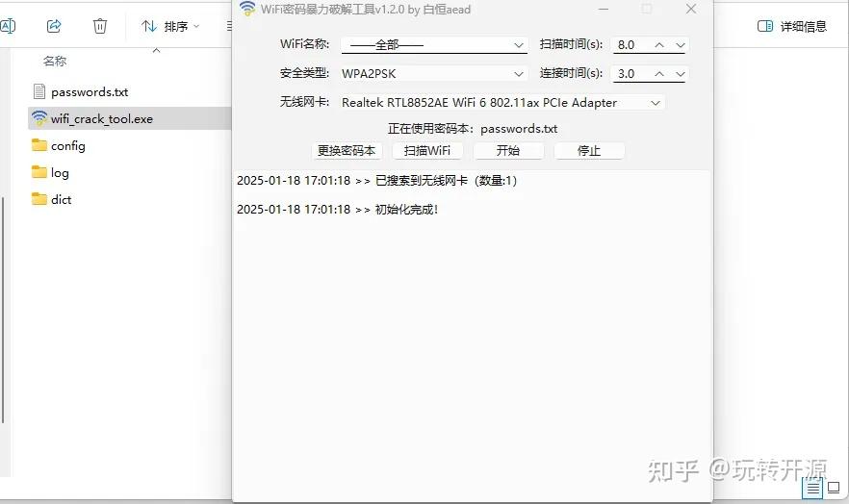The height and width of the screenshot is (504, 849).
Task: Click the config folder icon
Action: click(39, 144)
